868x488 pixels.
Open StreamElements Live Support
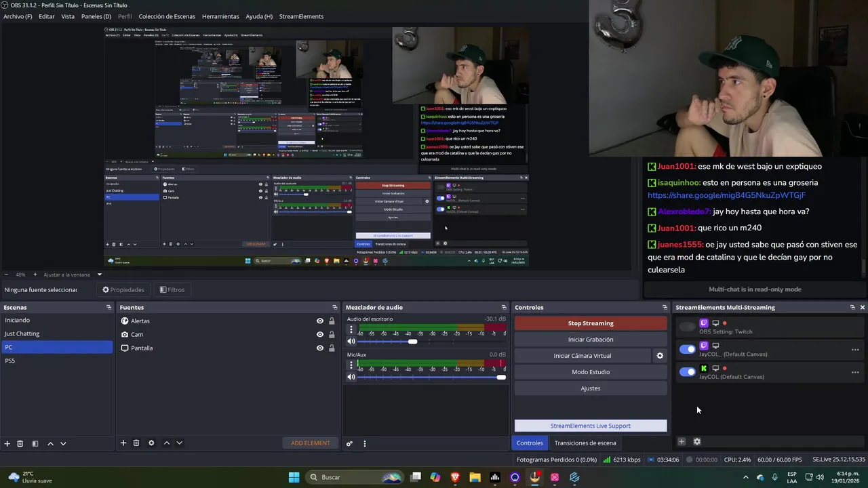pyautogui.click(x=591, y=426)
